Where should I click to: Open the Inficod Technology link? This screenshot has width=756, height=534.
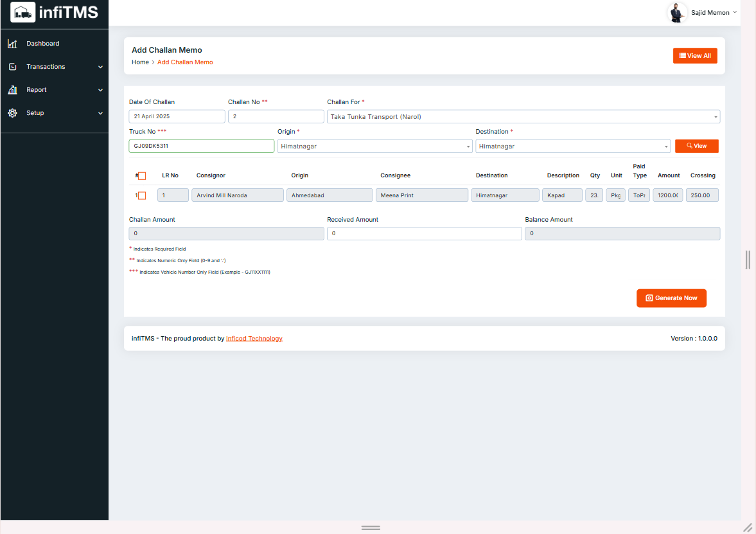pos(254,339)
